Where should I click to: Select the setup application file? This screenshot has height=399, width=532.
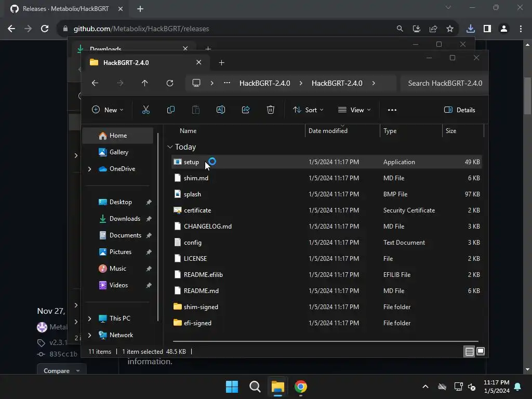[x=327, y=162]
